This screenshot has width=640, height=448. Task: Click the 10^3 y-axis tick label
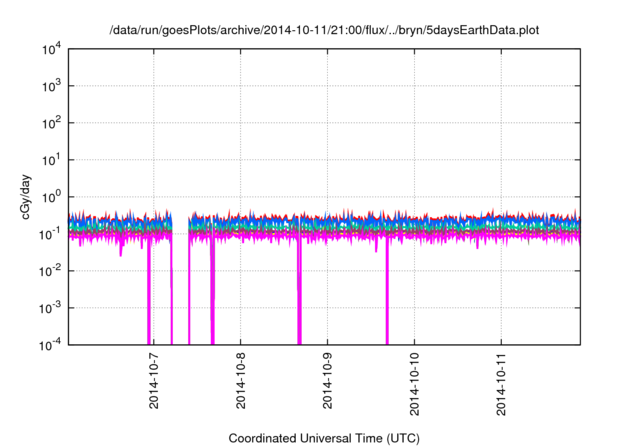[x=51, y=86]
